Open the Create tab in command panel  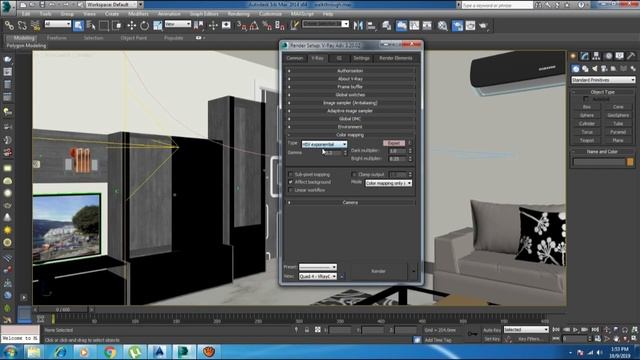tap(573, 56)
